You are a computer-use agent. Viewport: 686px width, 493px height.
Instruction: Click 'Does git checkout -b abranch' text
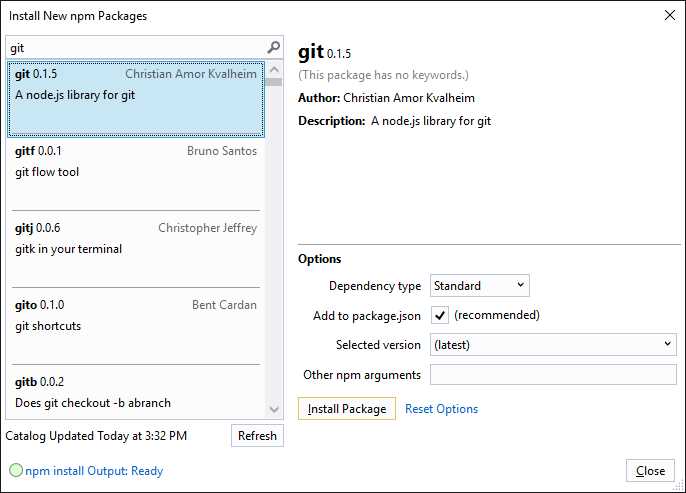pos(93,403)
